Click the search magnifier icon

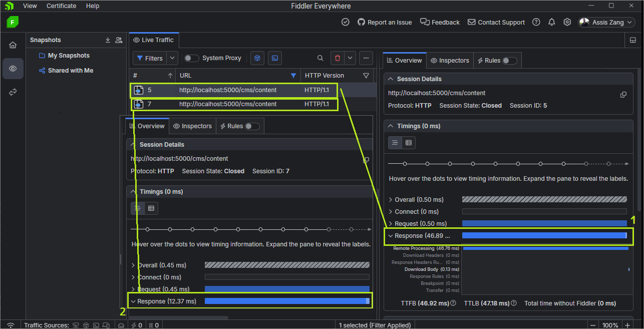[x=320, y=58]
